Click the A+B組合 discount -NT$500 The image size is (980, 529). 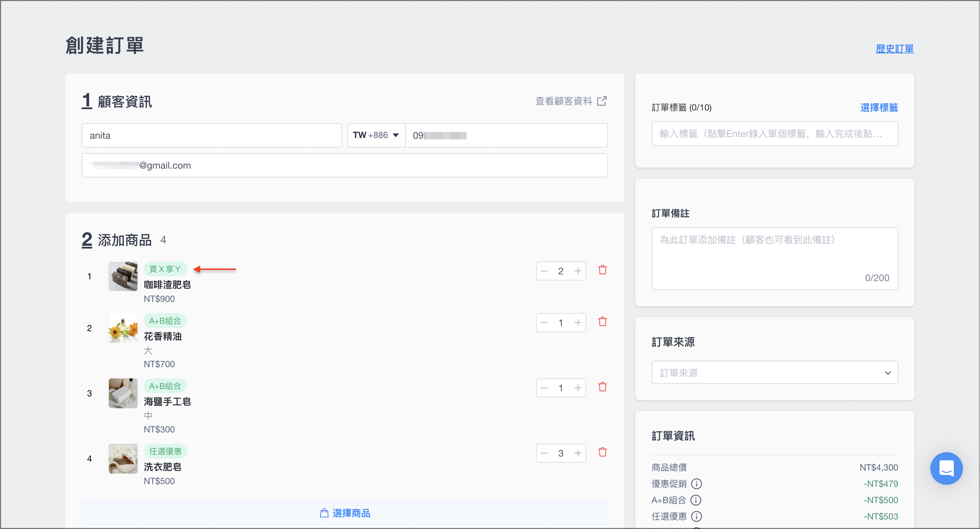(x=880, y=500)
